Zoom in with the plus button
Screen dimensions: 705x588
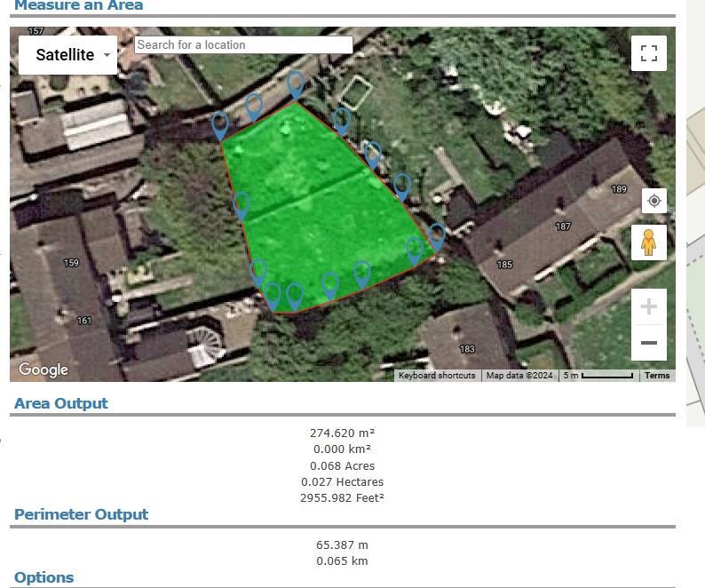[x=648, y=306]
